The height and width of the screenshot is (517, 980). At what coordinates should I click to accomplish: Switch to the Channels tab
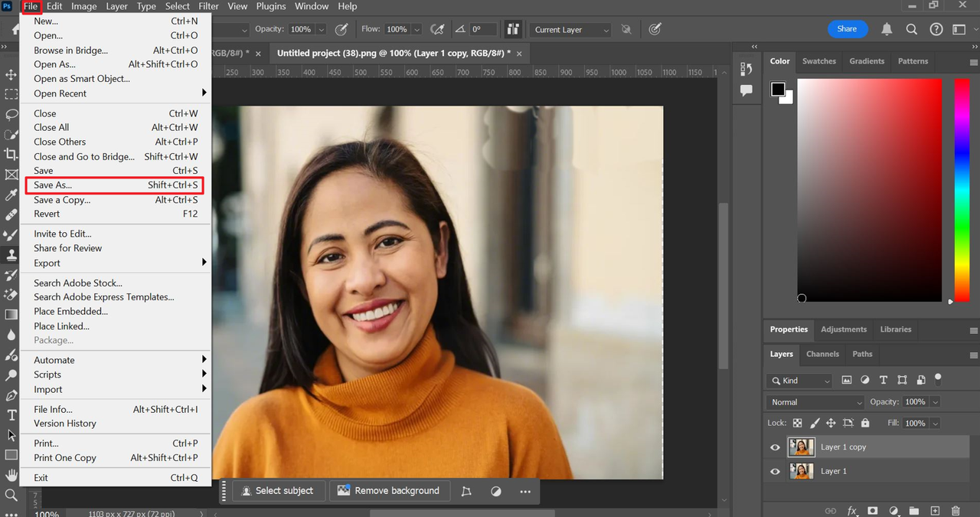(x=822, y=354)
